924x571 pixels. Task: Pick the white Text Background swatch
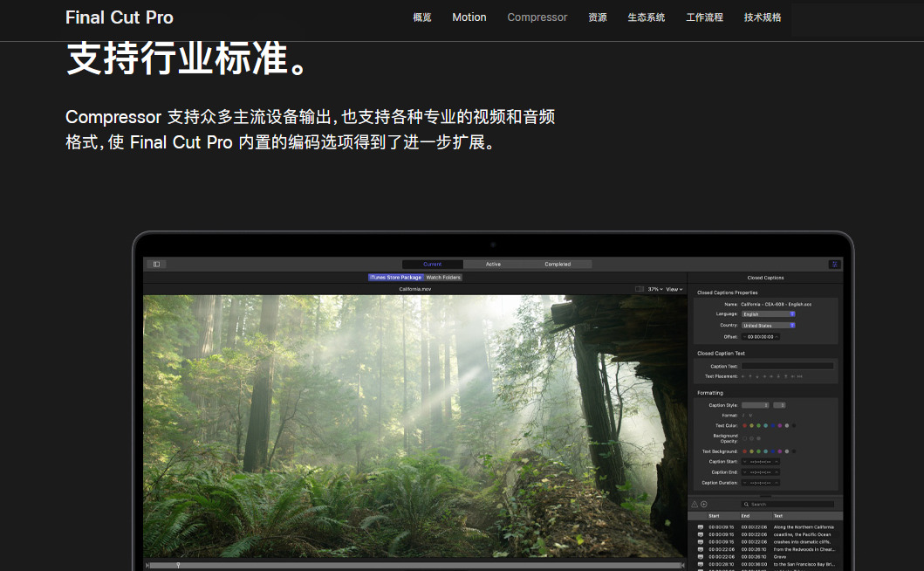[787, 452]
